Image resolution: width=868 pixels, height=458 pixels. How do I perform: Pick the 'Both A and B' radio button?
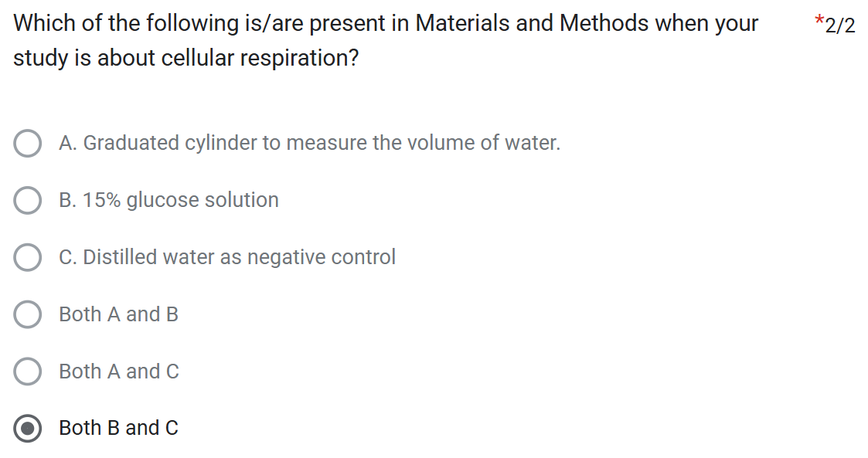pyautogui.click(x=28, y=315)
